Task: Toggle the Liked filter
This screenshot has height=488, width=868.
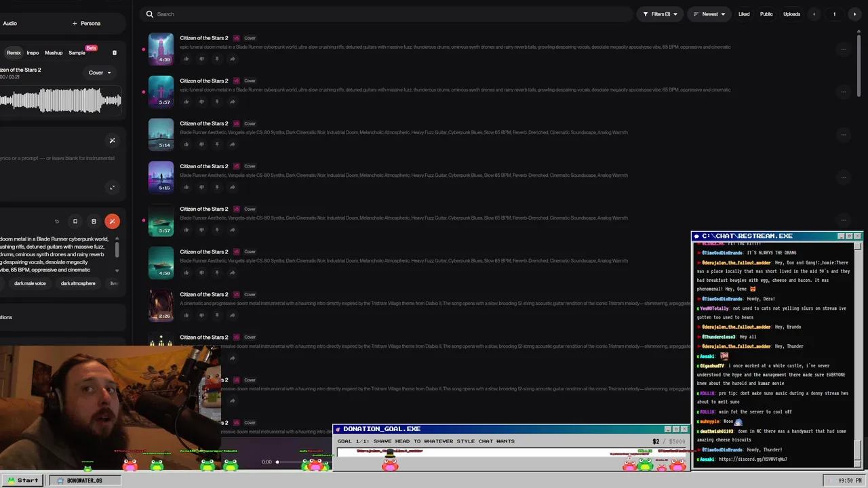Action: click(744, 14)
